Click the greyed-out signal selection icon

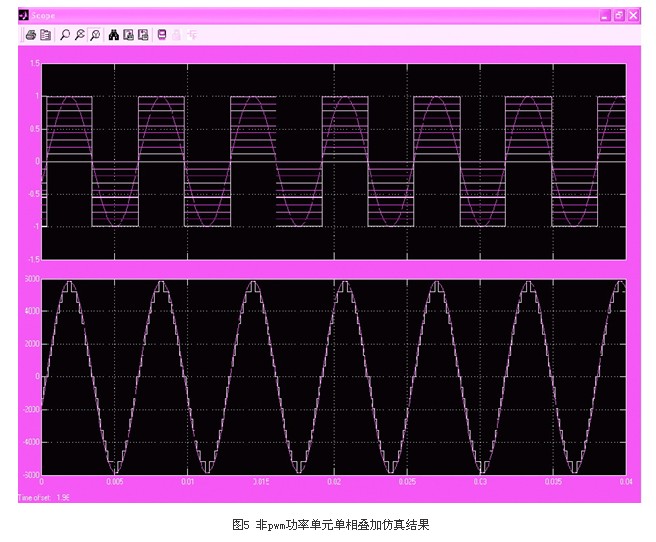pyautogui.click(x=192, y=35)
